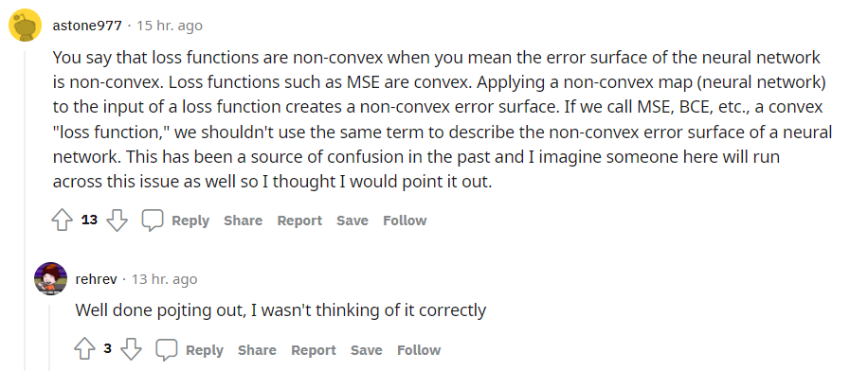This screenshot has height=371, width=868.
Task: Report astone977's comment
Action: [299, 221]
